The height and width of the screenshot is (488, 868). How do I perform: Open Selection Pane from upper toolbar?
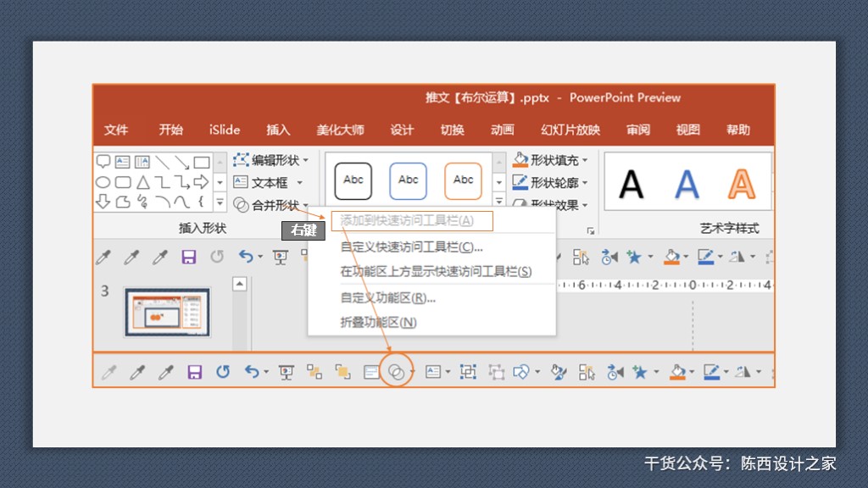(x=581, y=257)
